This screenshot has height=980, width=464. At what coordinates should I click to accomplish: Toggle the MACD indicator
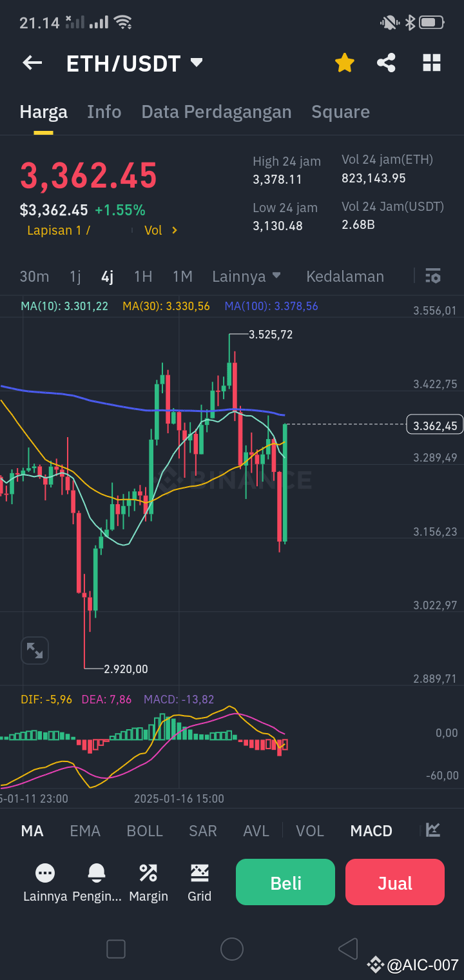point(371,831)
